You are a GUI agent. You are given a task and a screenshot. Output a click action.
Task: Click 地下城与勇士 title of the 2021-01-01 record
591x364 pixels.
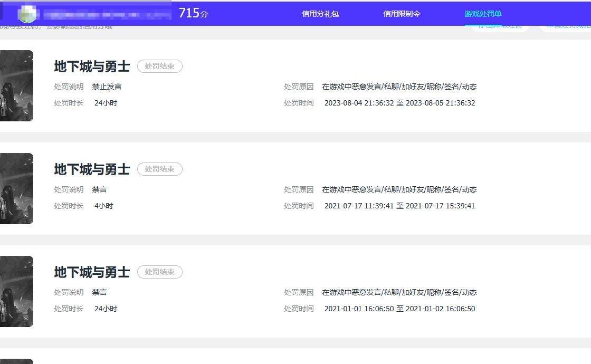92,272
